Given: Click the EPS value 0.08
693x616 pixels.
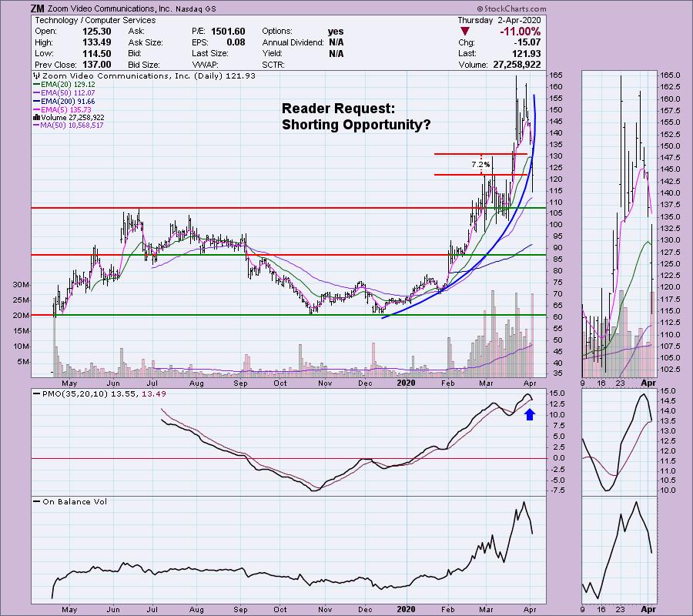Looking at the screenshot, I should click(236, 42).
